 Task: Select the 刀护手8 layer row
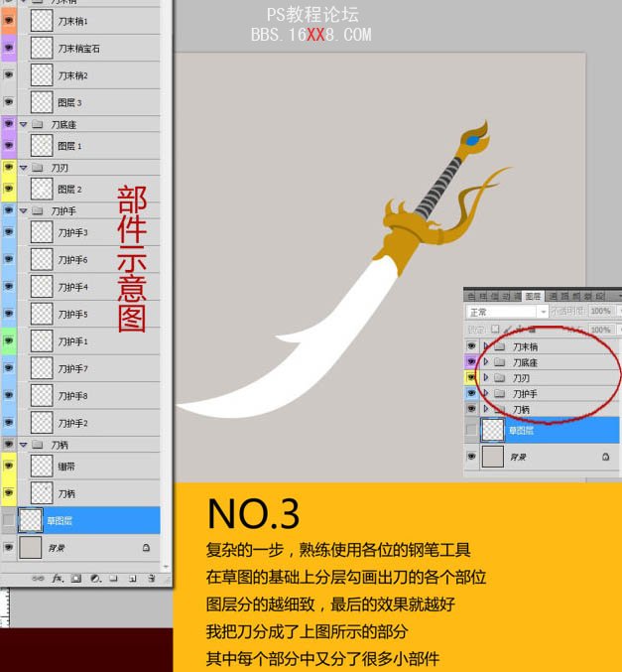pos(88,396)
